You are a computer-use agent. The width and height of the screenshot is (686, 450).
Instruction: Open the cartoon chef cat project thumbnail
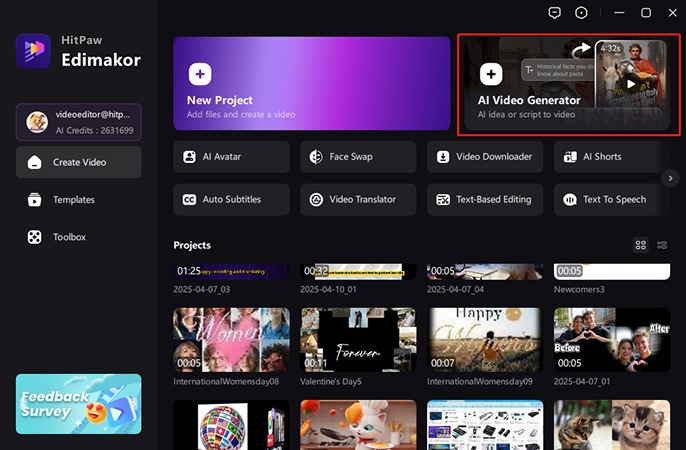tap(358, 425)
